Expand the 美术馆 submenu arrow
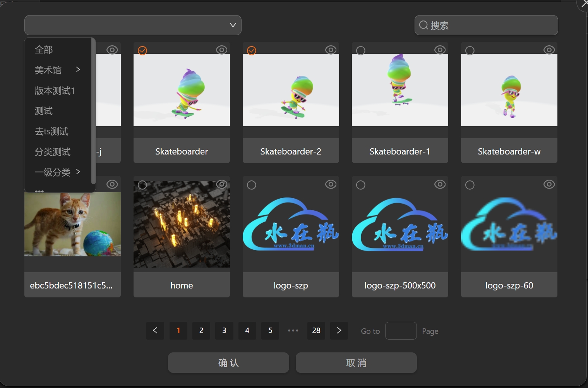588x388 pixels. point(78,69)
